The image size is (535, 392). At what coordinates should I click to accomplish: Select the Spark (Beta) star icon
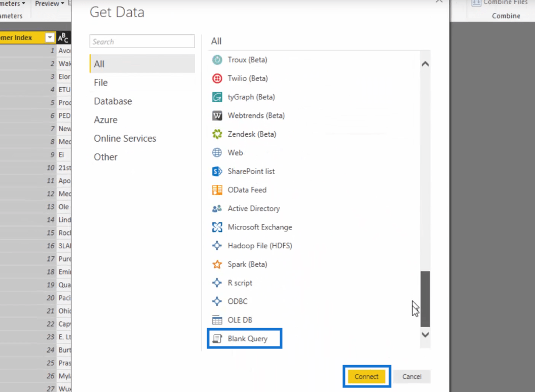(x=217, y=264)
